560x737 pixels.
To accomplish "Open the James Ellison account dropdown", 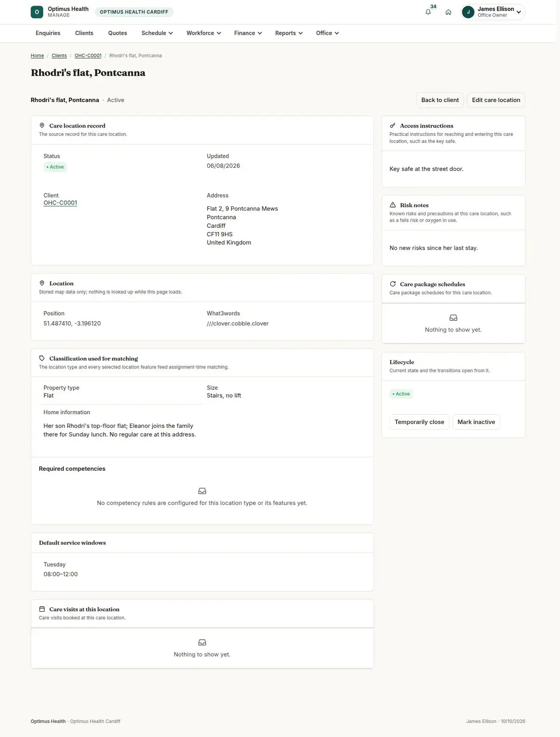I will pos(493,12).
